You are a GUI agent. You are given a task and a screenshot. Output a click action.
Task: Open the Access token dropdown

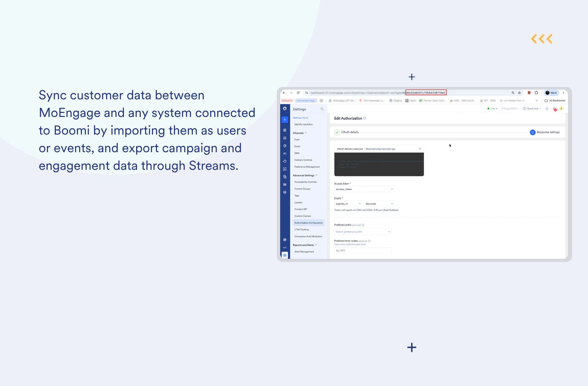click(x=364, y=189)
